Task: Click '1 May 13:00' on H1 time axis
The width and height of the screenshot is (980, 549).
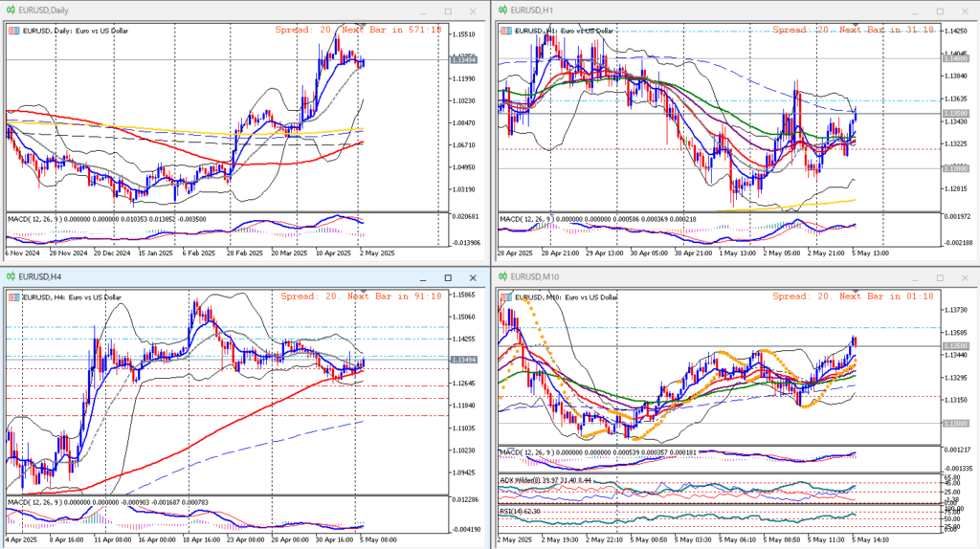Action: coord(738,253)
